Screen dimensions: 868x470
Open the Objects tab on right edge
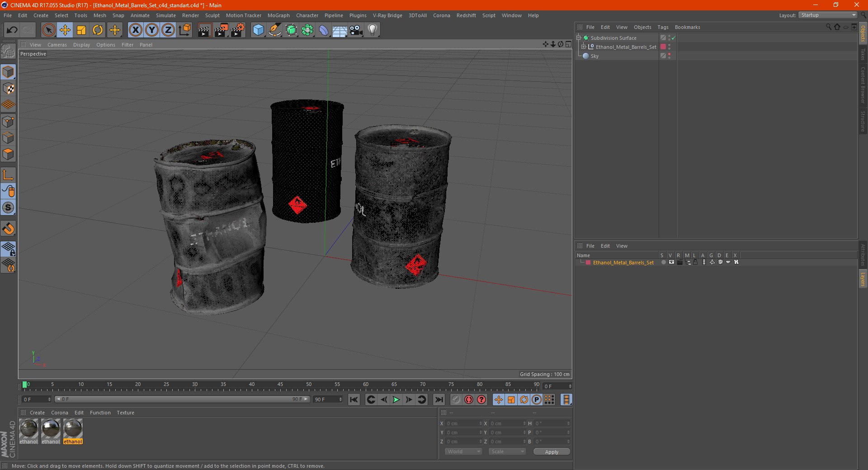pyautogui.click(x=863, y=33)
